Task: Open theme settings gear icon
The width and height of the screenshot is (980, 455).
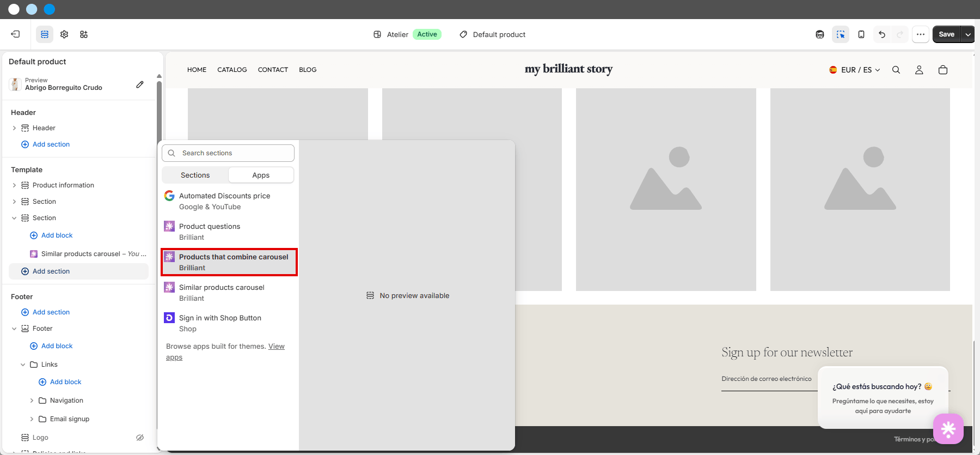Action: 64,34
